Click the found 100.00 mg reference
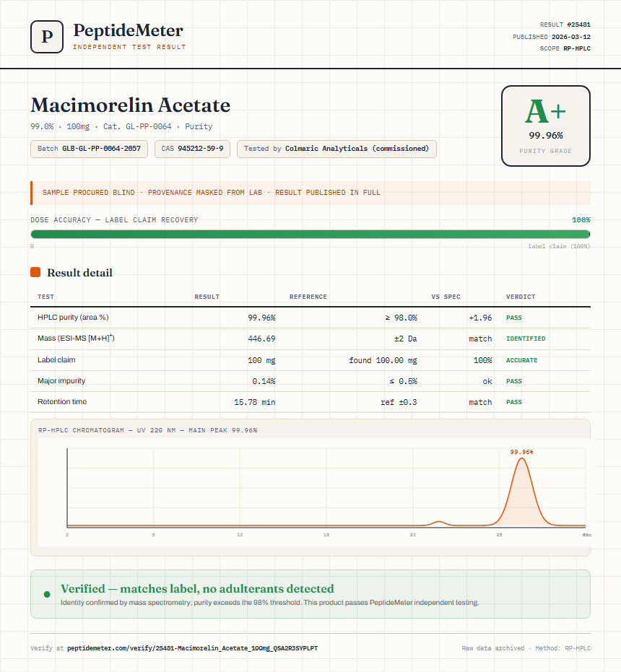The image size is (621, 672). 383,360
